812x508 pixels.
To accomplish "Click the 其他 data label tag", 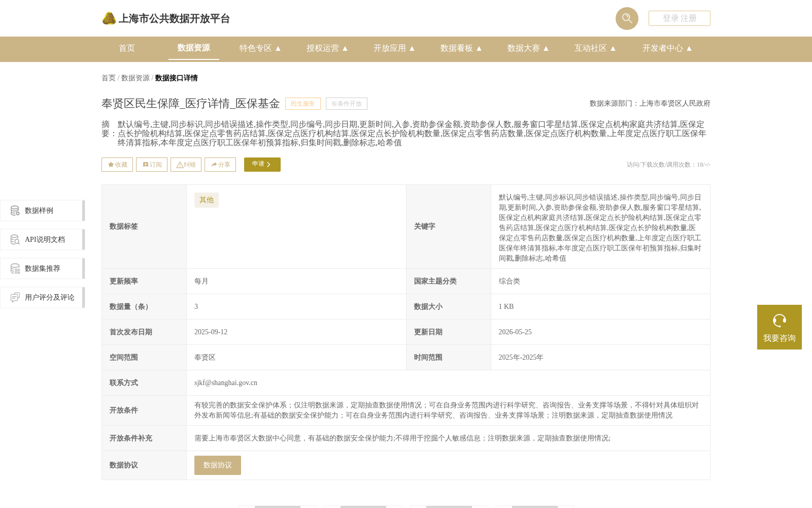I will 207,200.
